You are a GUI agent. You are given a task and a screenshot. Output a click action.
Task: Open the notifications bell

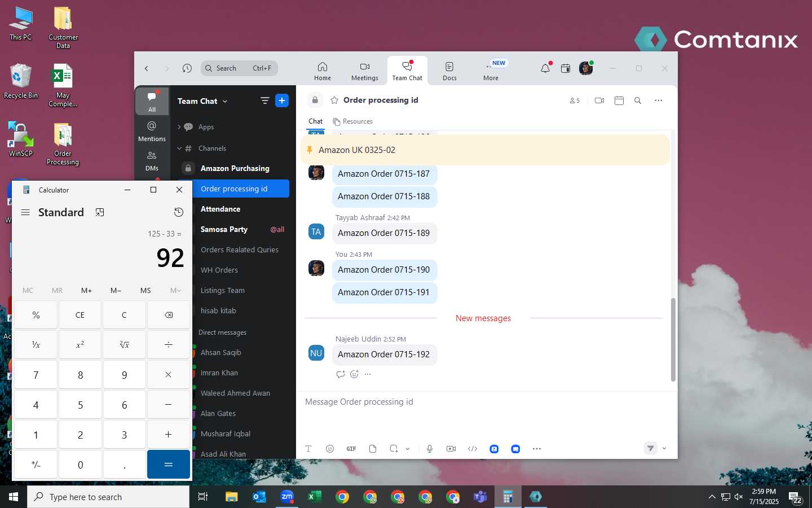click(x=545, y=68)
